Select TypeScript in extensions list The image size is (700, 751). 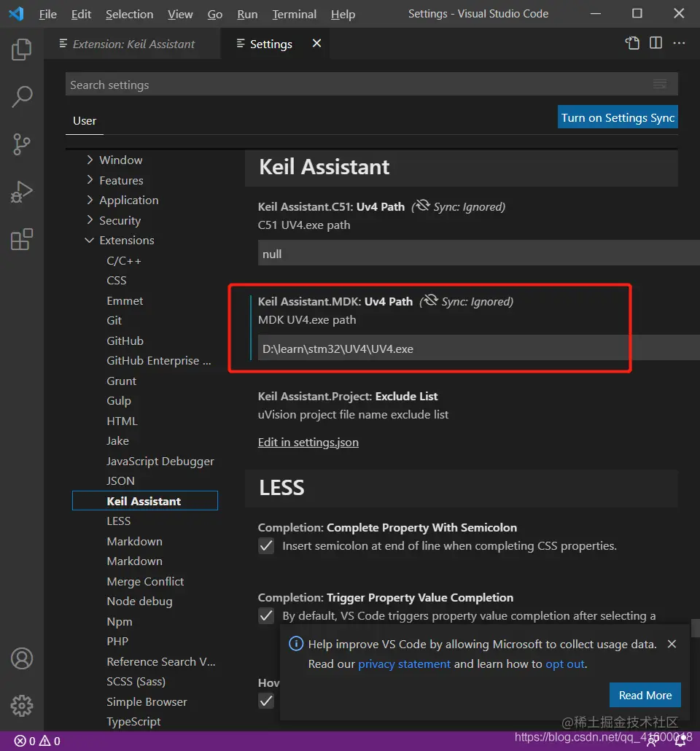tap(133, 721)
